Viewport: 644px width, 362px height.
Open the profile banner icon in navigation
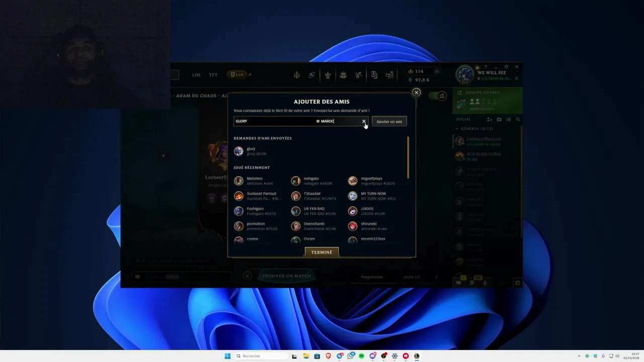[x=374, y=75]
